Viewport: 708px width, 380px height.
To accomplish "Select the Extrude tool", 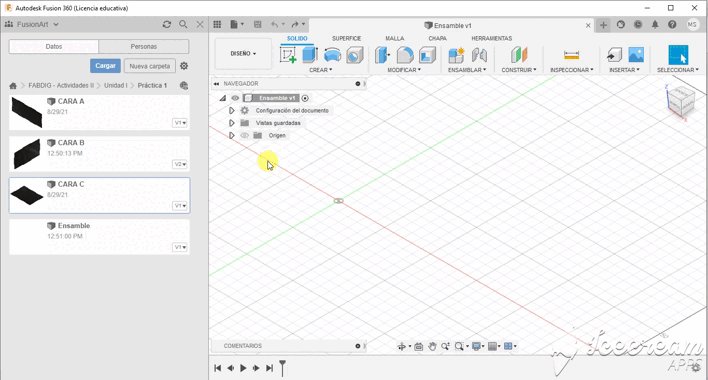I will click(310, 55).
